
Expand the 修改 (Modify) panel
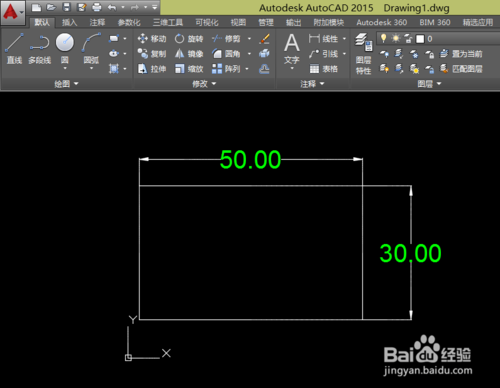point(204,84)
